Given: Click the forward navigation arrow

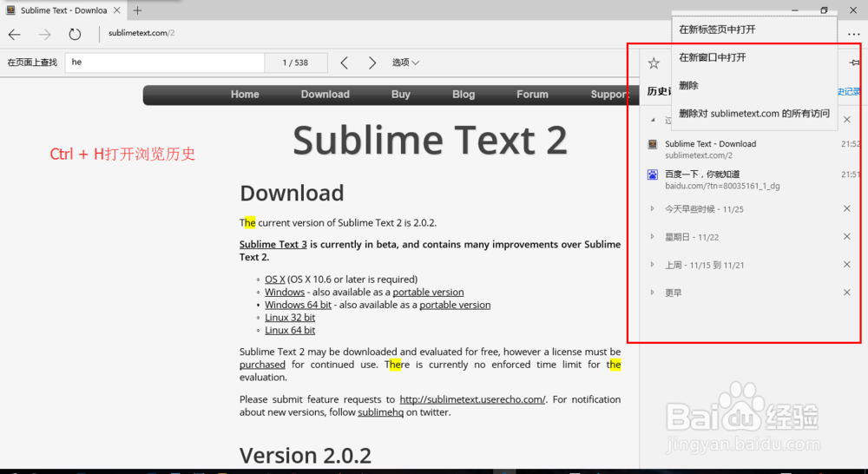Looking at the screenshot, I should coord(45,35).
